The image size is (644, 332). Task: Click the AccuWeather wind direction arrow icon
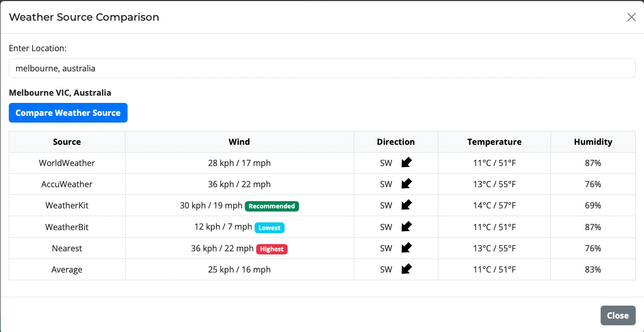406,184
